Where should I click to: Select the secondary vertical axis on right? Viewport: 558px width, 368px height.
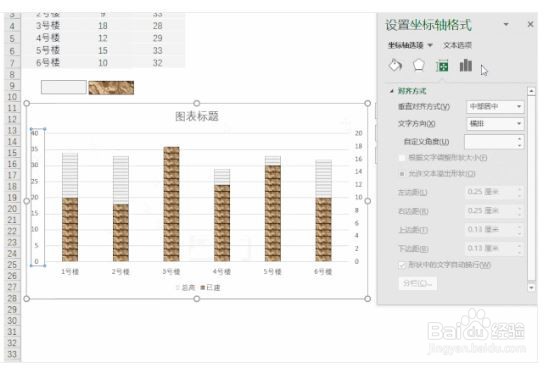(x=358, y=197)
